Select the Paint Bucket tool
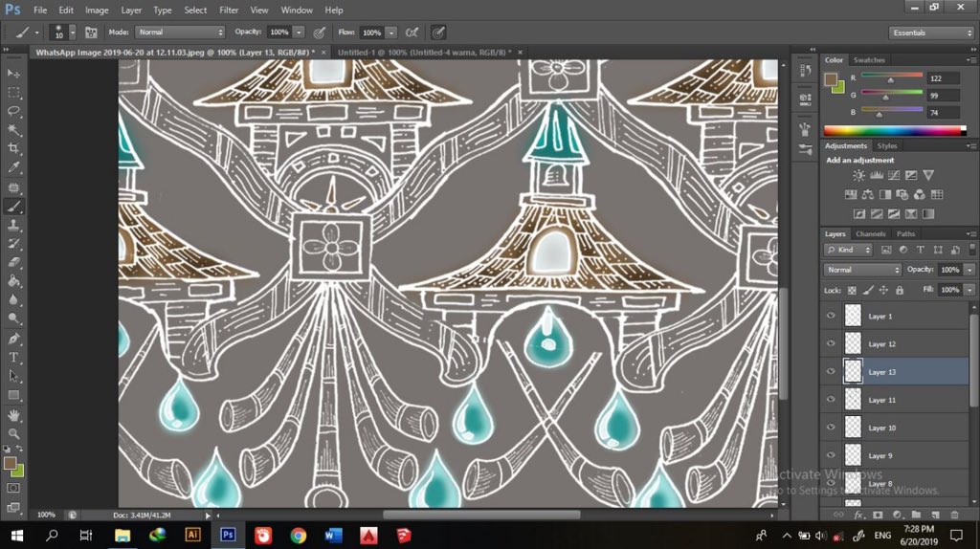The image size is (980, 549). pyautogui.click(x=13, y=281)
